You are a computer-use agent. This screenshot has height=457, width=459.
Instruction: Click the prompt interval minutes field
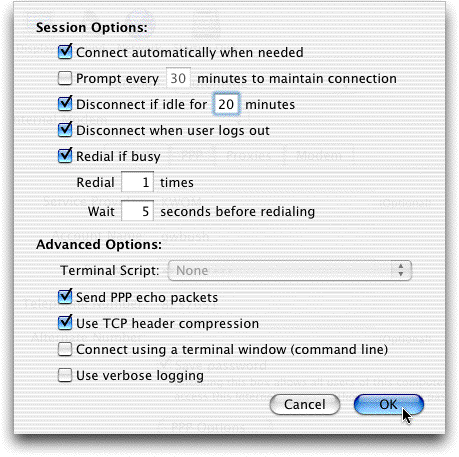(178, 78)
